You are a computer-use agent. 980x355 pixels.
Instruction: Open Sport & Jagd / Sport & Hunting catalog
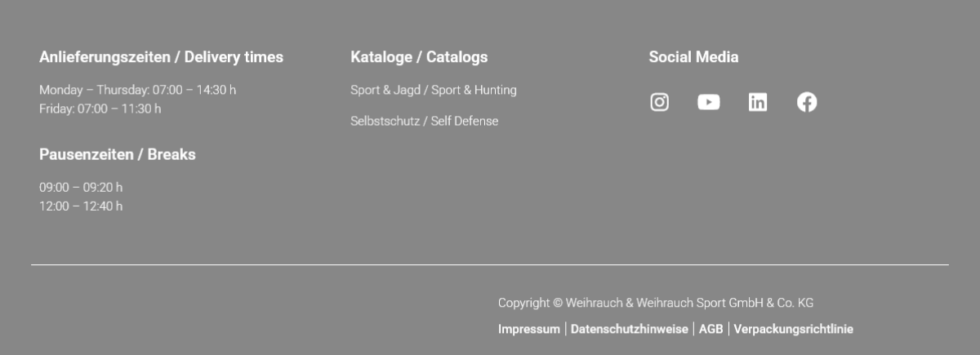434,90
